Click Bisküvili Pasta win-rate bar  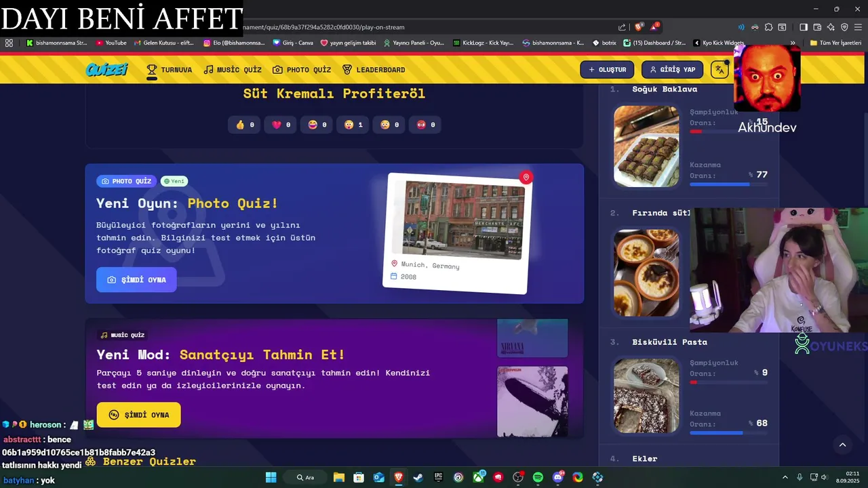click(x=729, y=432)
